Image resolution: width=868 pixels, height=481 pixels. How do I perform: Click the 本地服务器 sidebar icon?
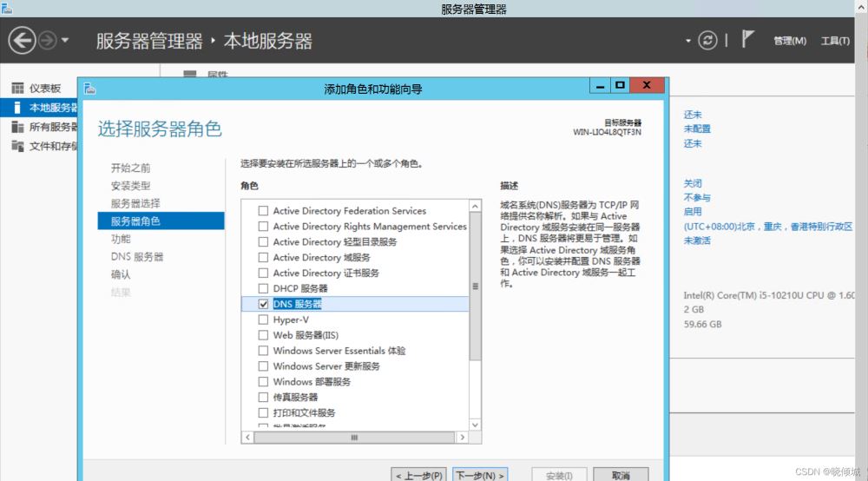pyautogui.click(x=17, y=108)
